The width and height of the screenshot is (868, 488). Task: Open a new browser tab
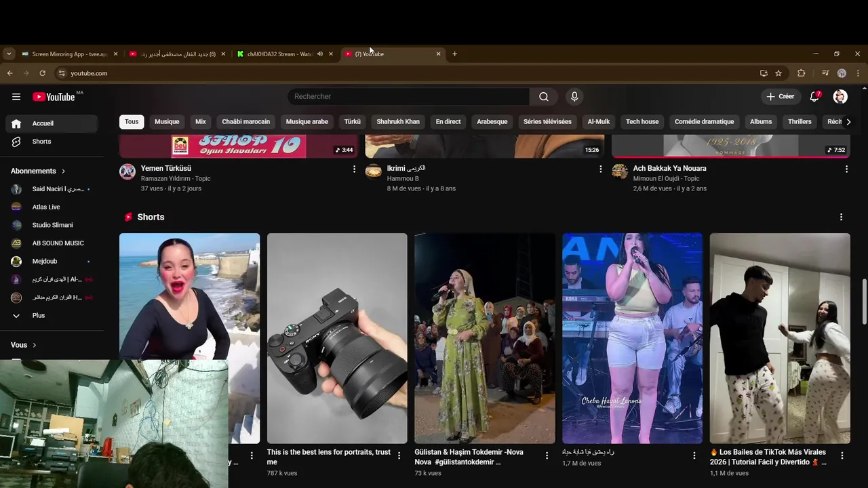[x=454, y=54]
